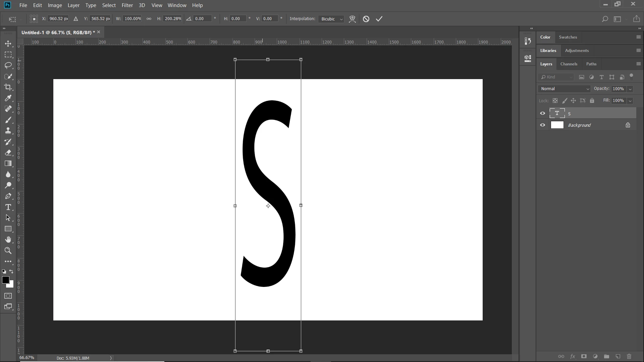The height and width of the screenshot is (362, 644).
Task: Switch to warp mode icon
Action: point(352,19)
